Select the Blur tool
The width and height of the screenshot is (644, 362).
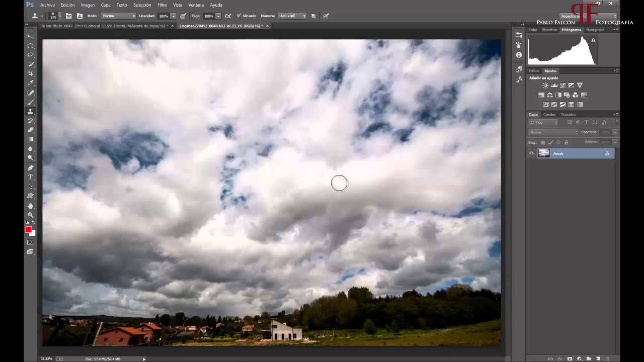(x=31, y=149)
